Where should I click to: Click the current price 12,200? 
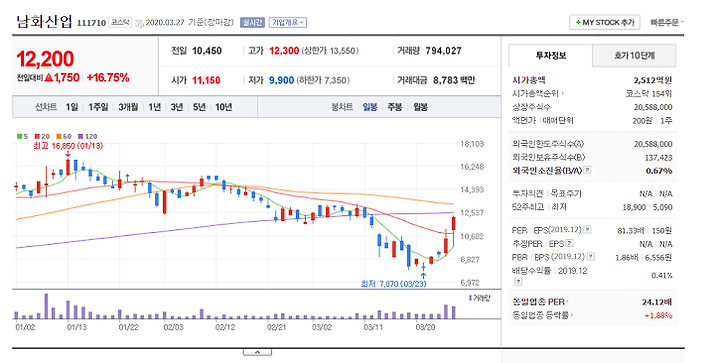[45, 59]
